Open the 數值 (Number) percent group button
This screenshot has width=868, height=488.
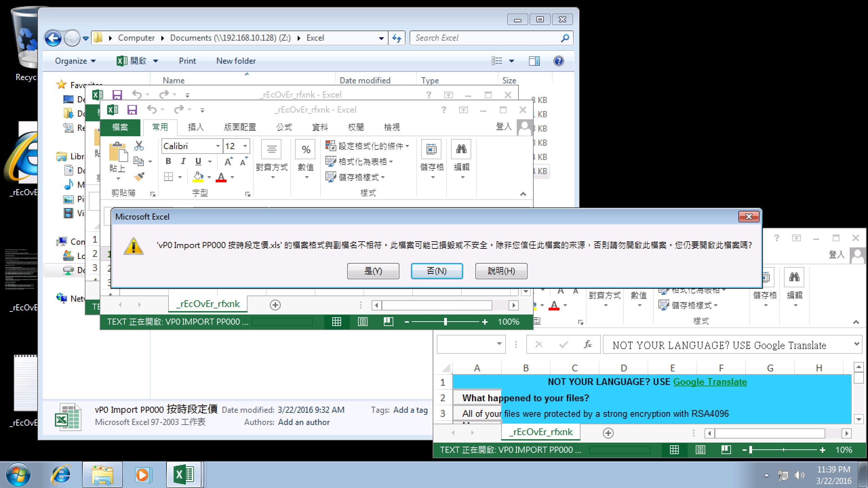(x=306, y=159)
